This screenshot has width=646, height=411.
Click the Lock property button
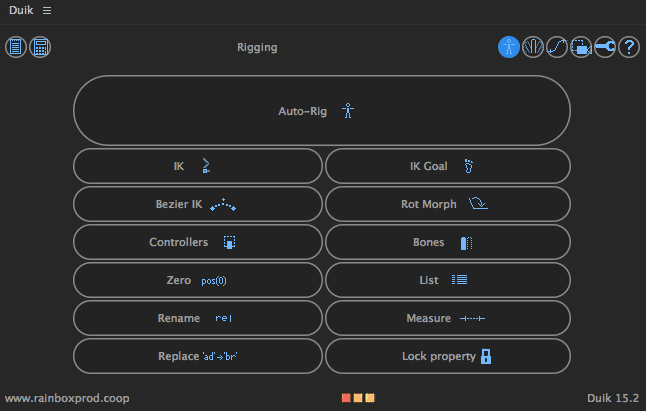coord(447,356)
